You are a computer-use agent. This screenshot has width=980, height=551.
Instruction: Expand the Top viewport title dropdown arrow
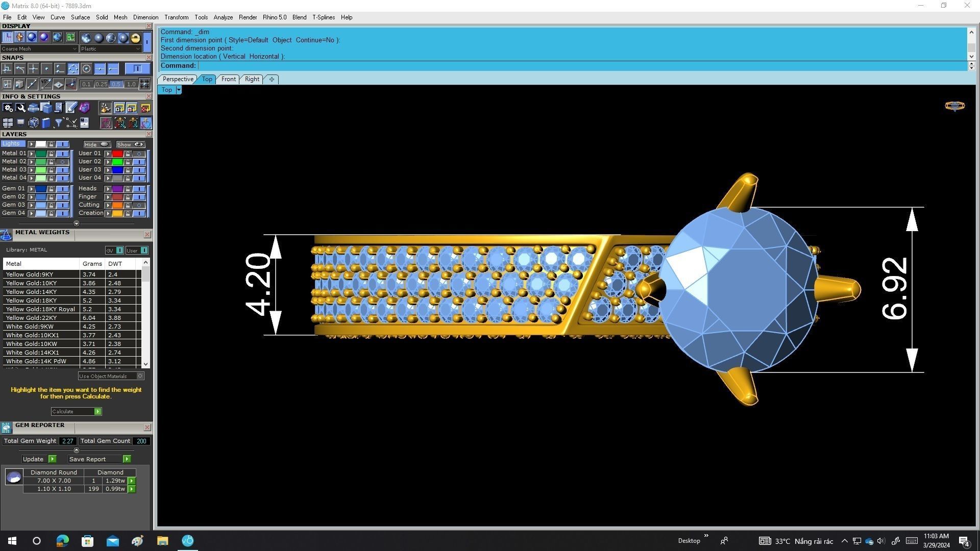178,90
